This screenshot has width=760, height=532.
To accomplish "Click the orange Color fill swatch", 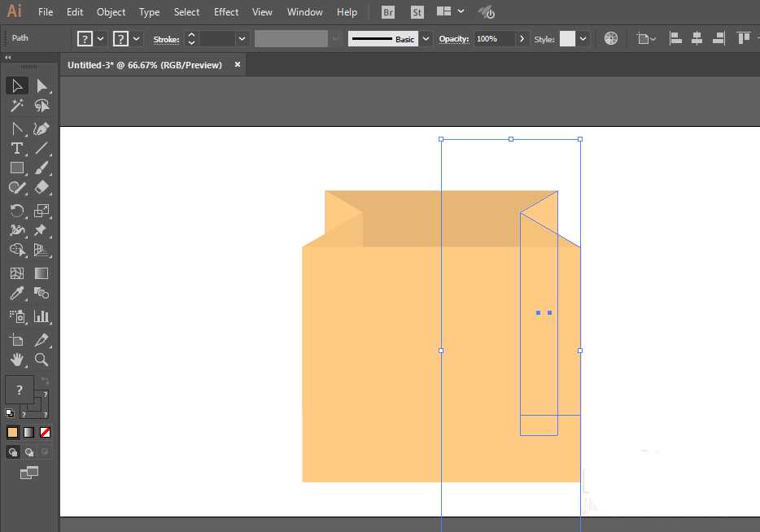I will tap(12, 432).
